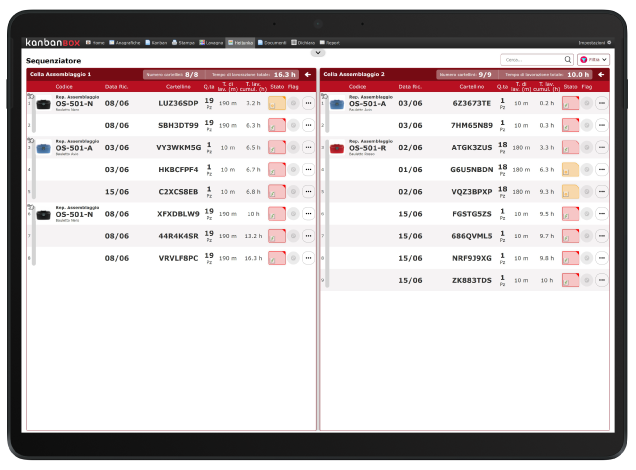This screenshot has height=470, width=636.
Task: Open the three-dot menu for card LUZ36SDP
Action: 308,103
